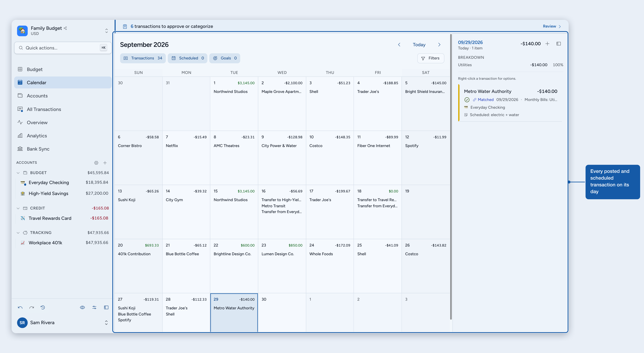Select High-Yield Savings account

click(64, 194)
